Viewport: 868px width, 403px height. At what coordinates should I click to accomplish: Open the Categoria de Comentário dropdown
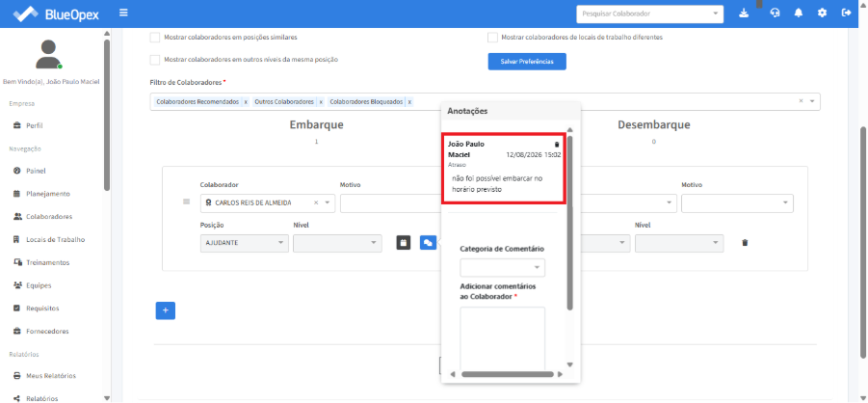point(502,268)
